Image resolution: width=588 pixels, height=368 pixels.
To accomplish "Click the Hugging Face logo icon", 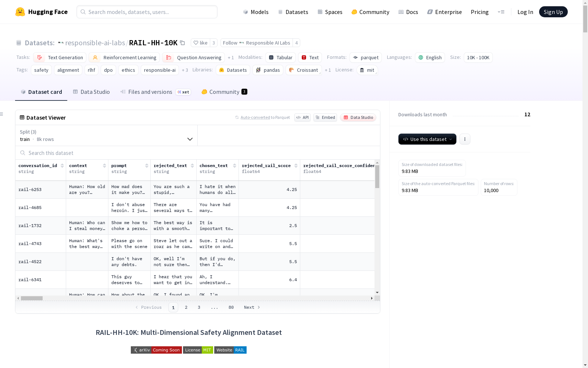I will point(20,12).
